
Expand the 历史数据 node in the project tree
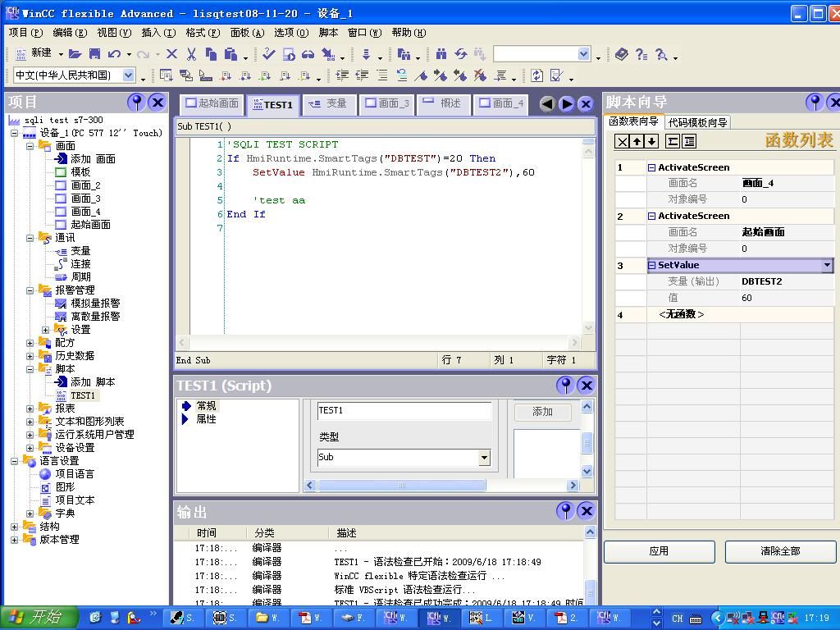point(30,356)
